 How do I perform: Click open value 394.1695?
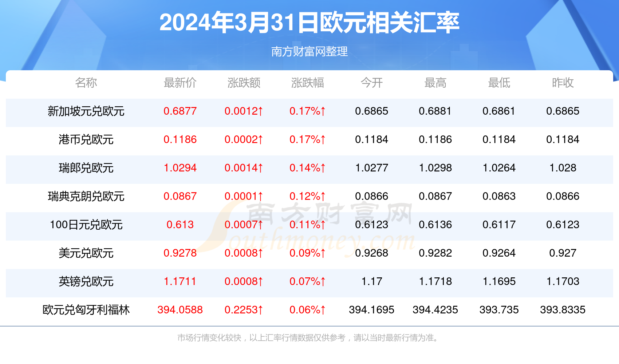pos(371,310)
